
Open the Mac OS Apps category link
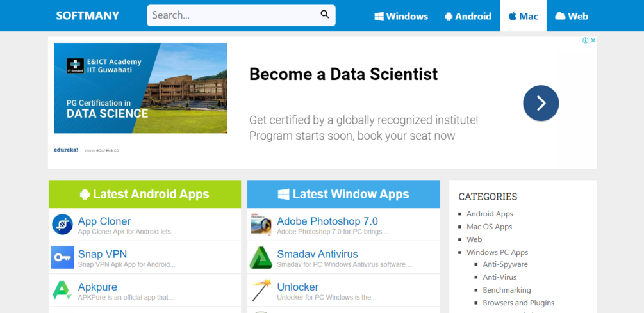tap(489, 227)
